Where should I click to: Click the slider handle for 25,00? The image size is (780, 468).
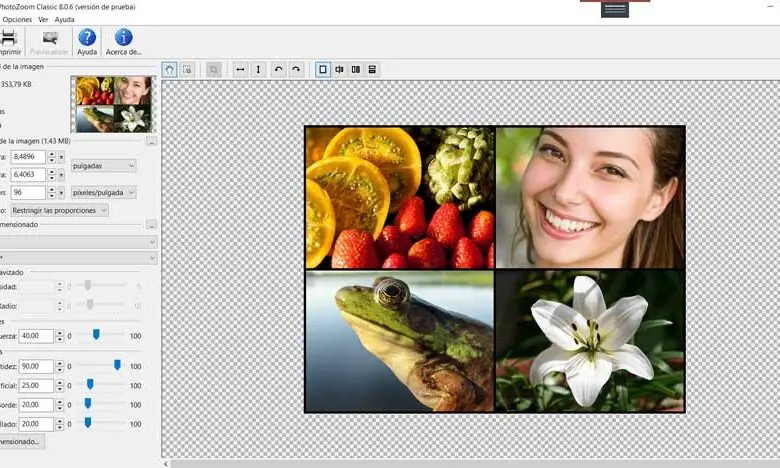[90, 384]
